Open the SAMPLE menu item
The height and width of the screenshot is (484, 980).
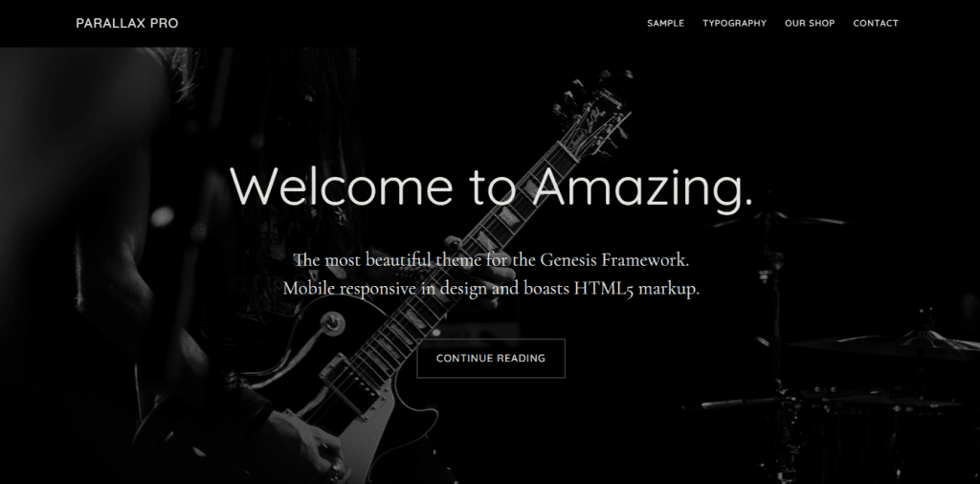tap(665, 23)
